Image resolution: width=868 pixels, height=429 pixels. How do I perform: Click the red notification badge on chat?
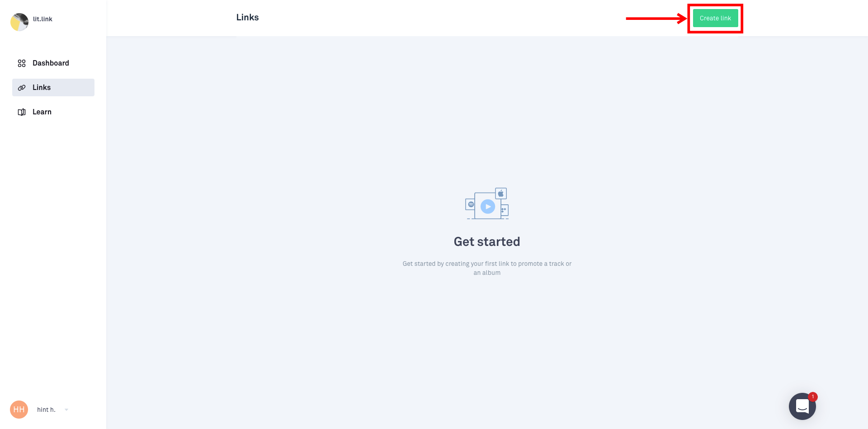813,396
